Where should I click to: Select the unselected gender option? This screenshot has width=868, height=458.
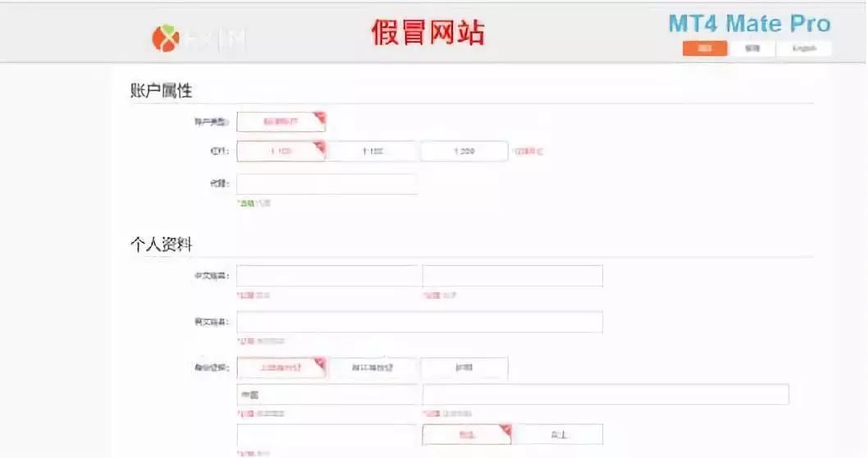click(558, 434)
